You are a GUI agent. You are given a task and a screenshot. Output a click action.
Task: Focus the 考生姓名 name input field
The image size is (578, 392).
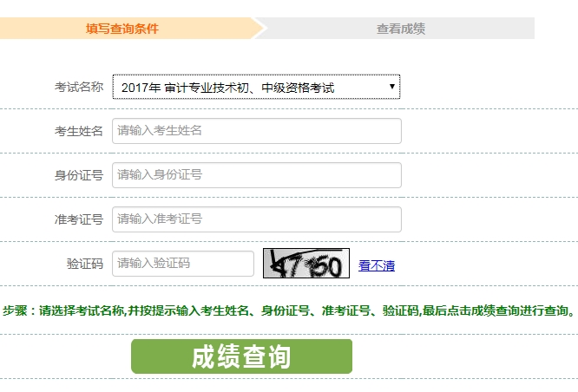256,131
